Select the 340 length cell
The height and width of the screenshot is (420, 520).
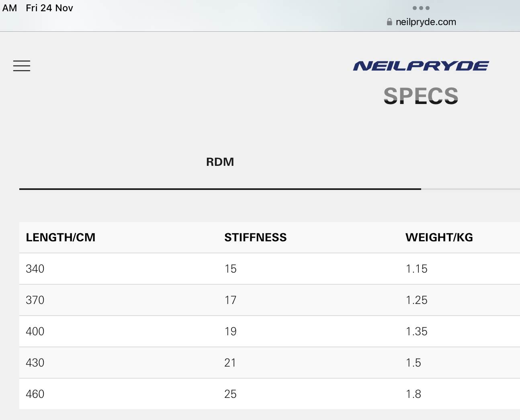35,269
